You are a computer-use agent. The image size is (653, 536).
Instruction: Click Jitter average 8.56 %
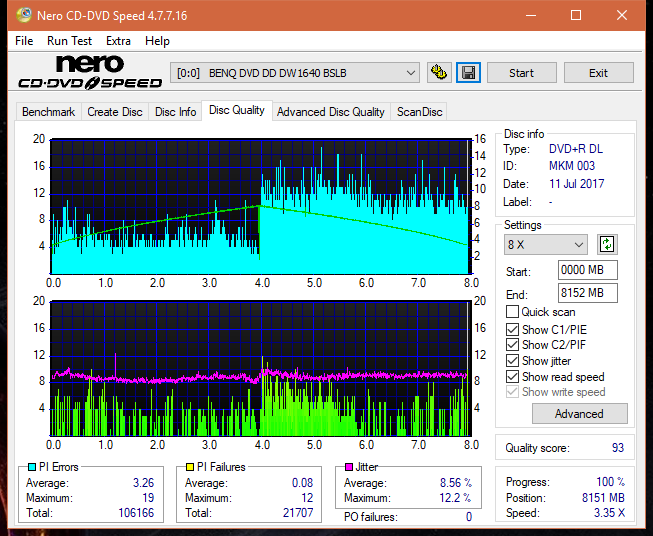tap(456, 483)
